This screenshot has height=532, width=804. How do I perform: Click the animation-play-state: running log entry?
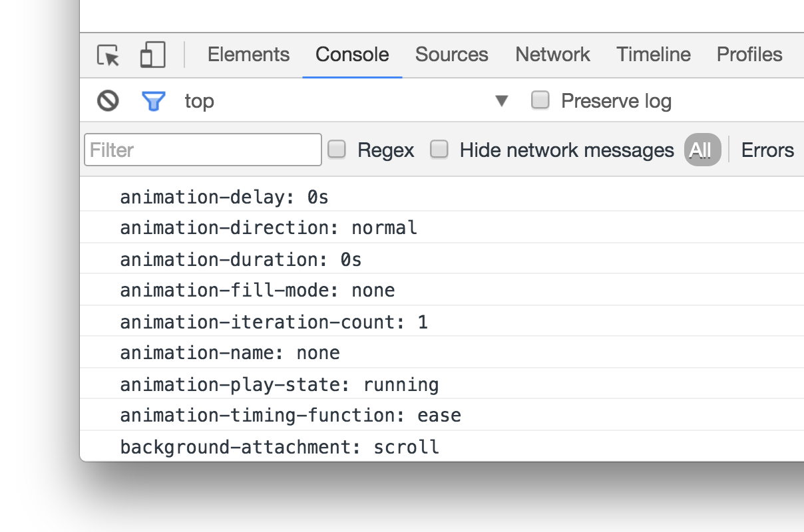point(280,384)
